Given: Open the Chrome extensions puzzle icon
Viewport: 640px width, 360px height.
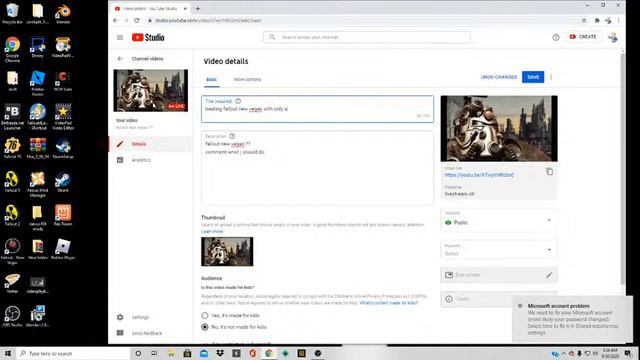Looking at the screenshot, I should pyautogui.click(x=597, y=20).
